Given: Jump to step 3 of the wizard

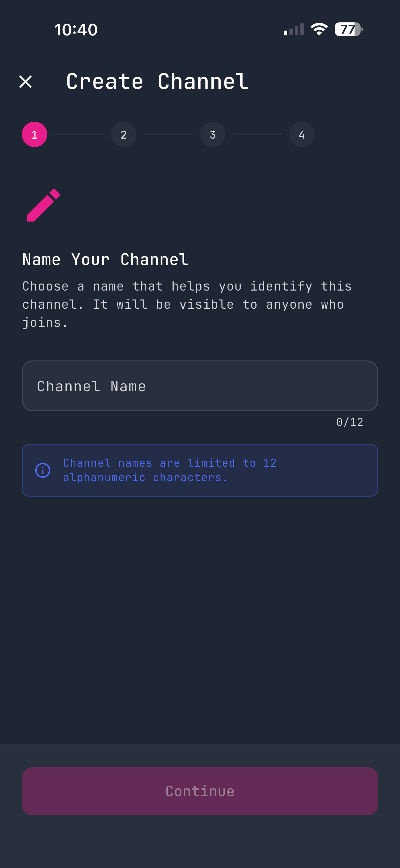Looking at the screenshot, I should [212, 134].
